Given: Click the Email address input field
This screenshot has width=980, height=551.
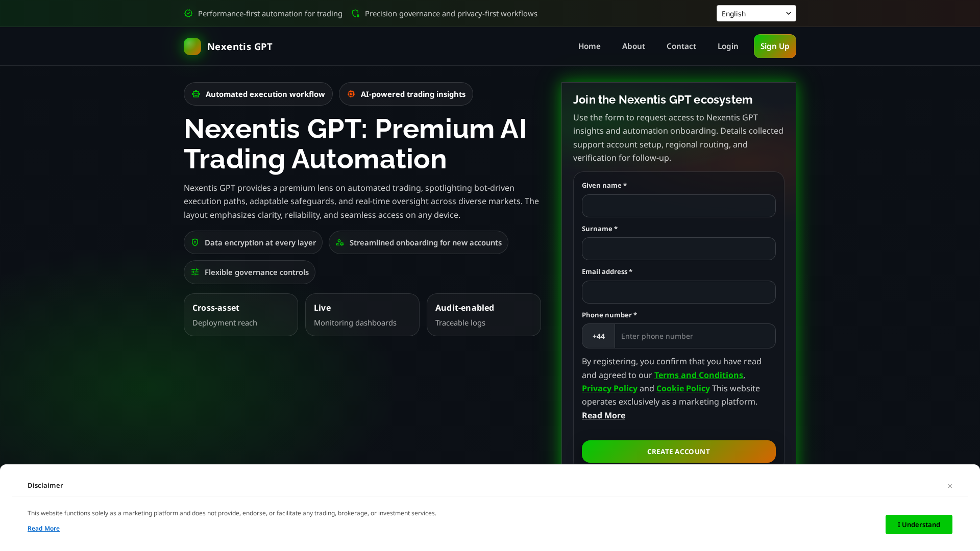Looking at the screenshot, I should (x=678, y=292).
